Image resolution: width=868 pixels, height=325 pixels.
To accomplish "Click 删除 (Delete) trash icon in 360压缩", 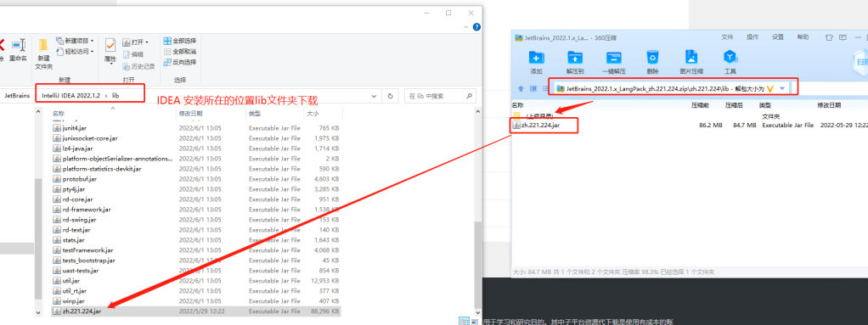I will pos(652,57).
